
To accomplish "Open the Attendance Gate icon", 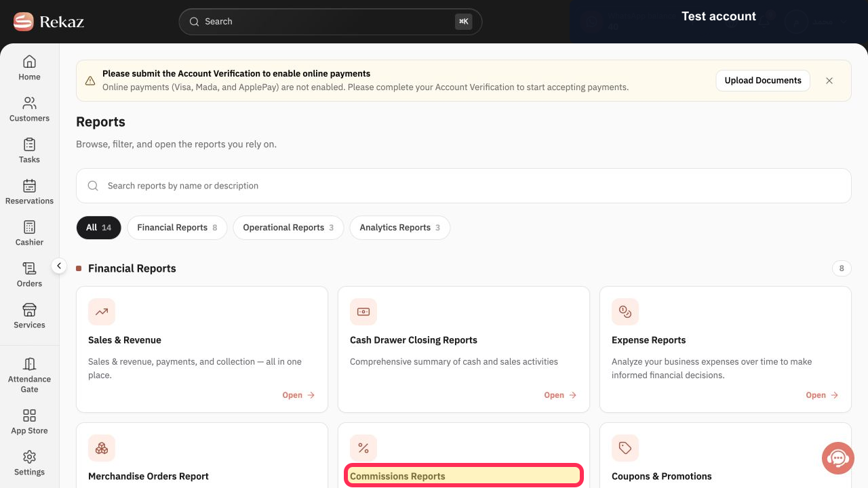I will pyautogui.click(x=29, y=364).
